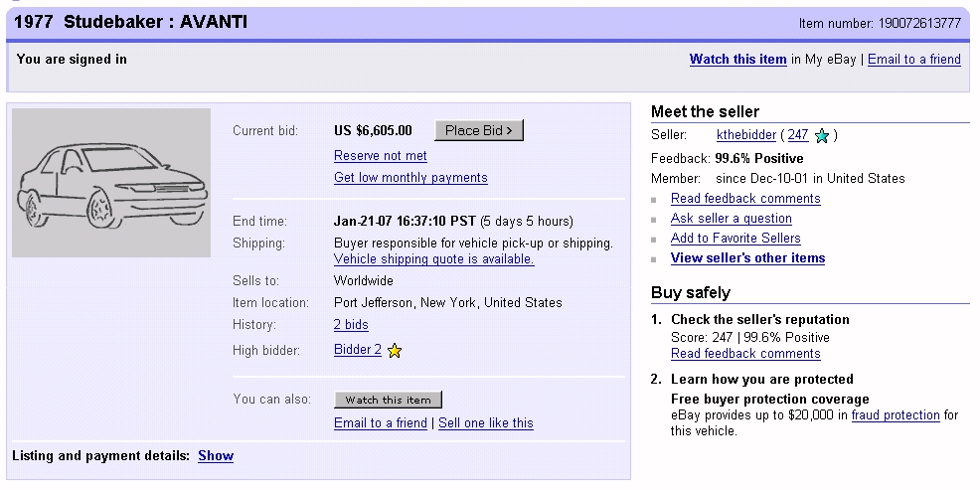This screenshot has height=490, width=980.
Task: View the 2 bids history
Action: 351,325
